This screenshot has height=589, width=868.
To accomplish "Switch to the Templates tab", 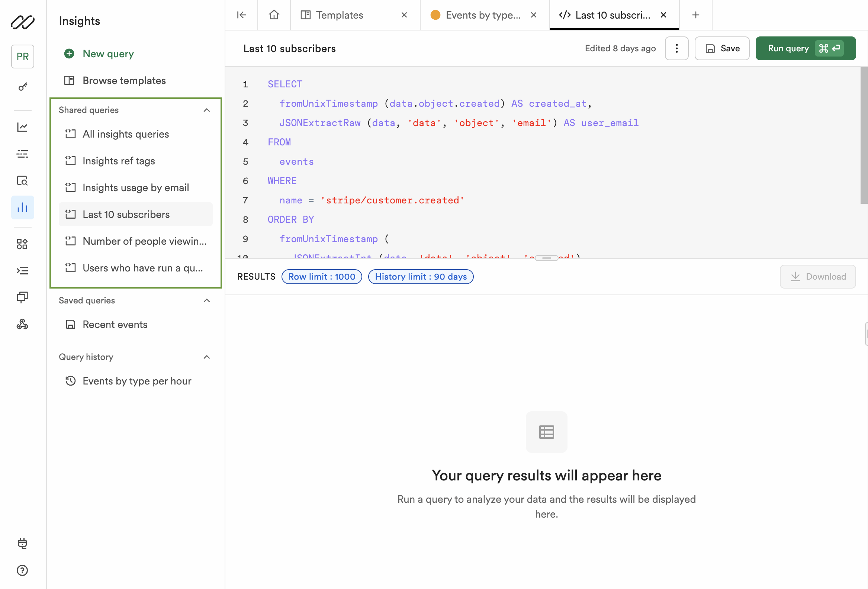I will click(x=339, y=15).
